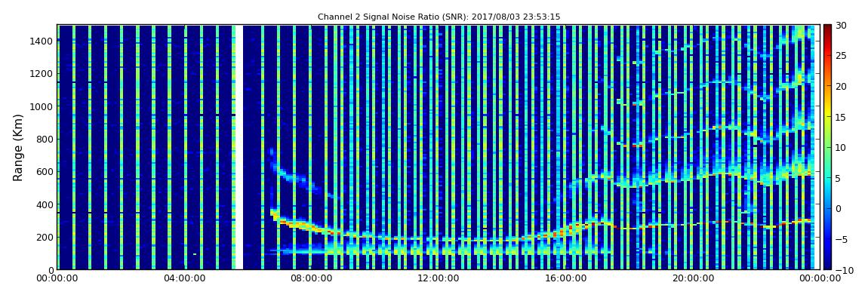The height and width of the screenshot is (307, 868).
Task: Click the 04:00:00 time axis label
Action: [x=183, y=278]
